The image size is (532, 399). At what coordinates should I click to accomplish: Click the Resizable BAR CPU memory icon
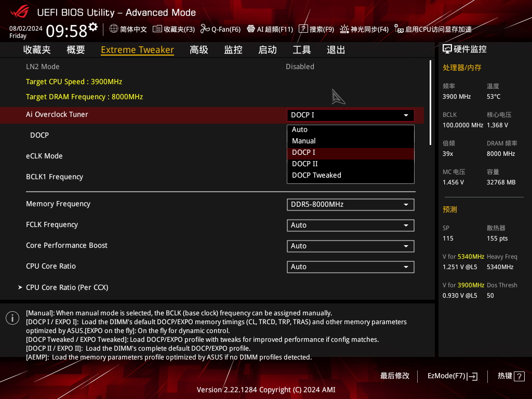(x=398, y=29)
